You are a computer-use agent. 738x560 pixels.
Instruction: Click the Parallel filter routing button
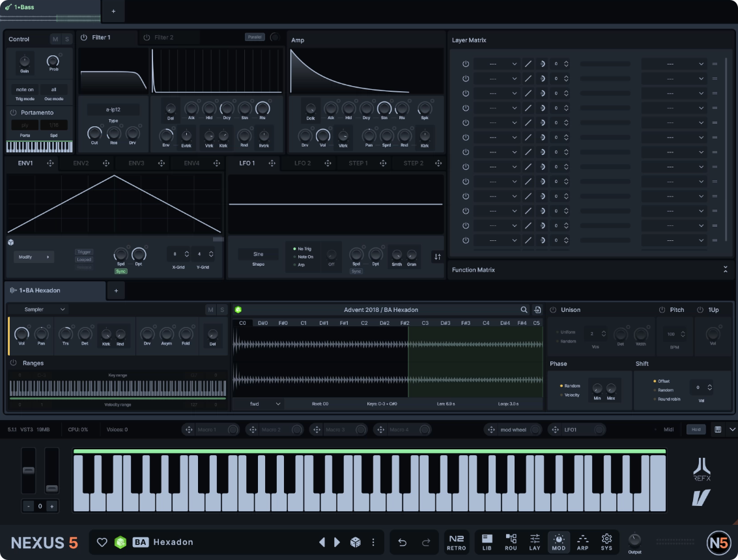click(x=255, y=36)
